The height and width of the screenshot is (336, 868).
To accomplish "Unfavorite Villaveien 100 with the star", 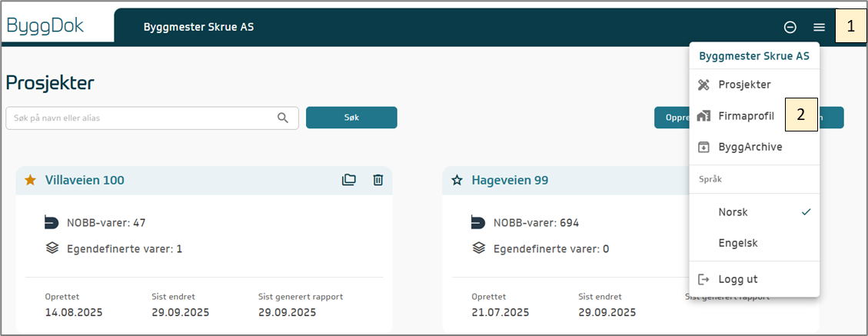I will 30,180.
